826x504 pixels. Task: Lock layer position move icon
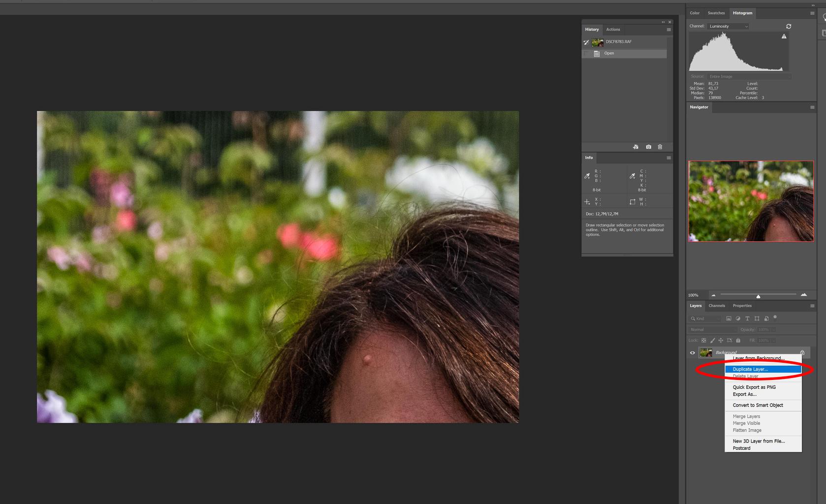721,341
